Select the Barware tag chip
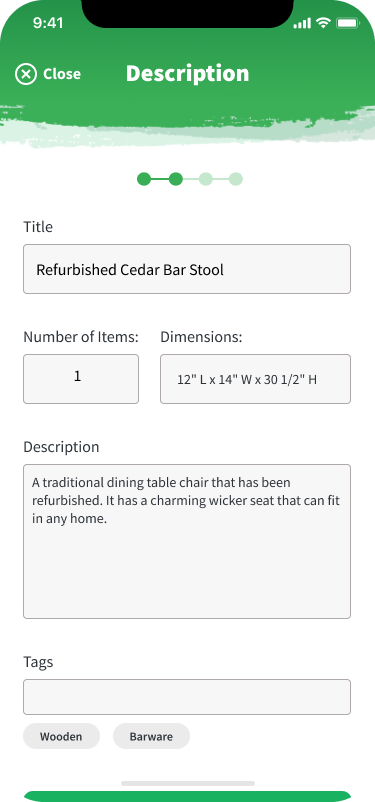 (151, 736)
